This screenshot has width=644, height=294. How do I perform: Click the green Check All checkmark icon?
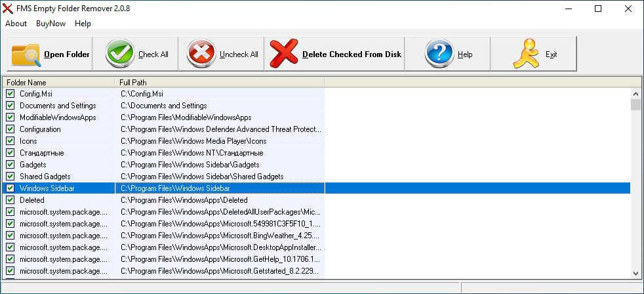pos(120,54)
